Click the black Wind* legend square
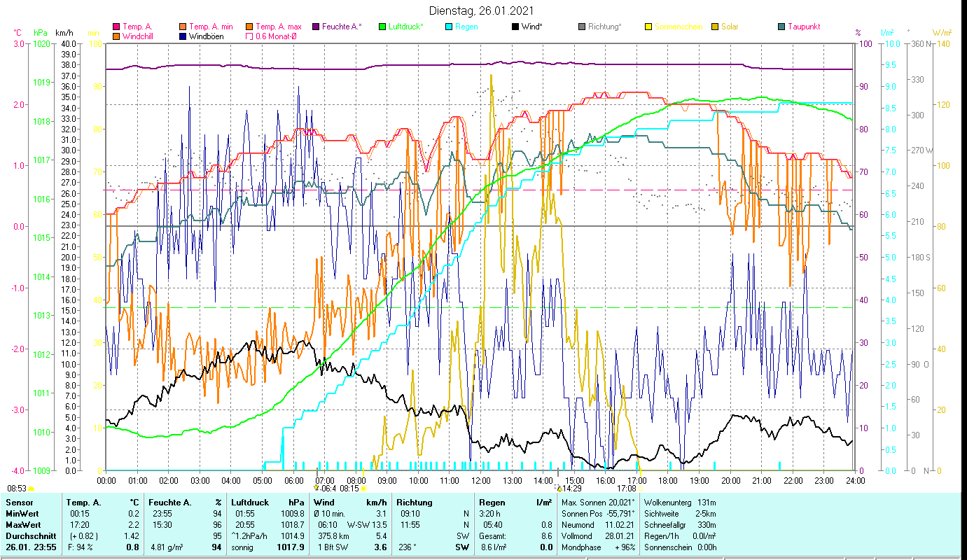This screenshot has width=967, height=560. [515, 27]
